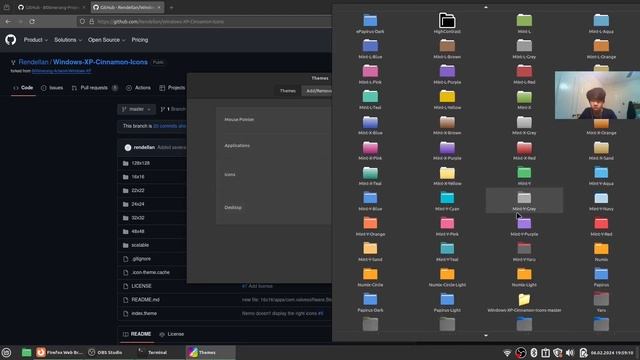640x360 pixels.
Task: Select the highlighted Mint-Y-Gray icon theme
Action: point(524,200)
